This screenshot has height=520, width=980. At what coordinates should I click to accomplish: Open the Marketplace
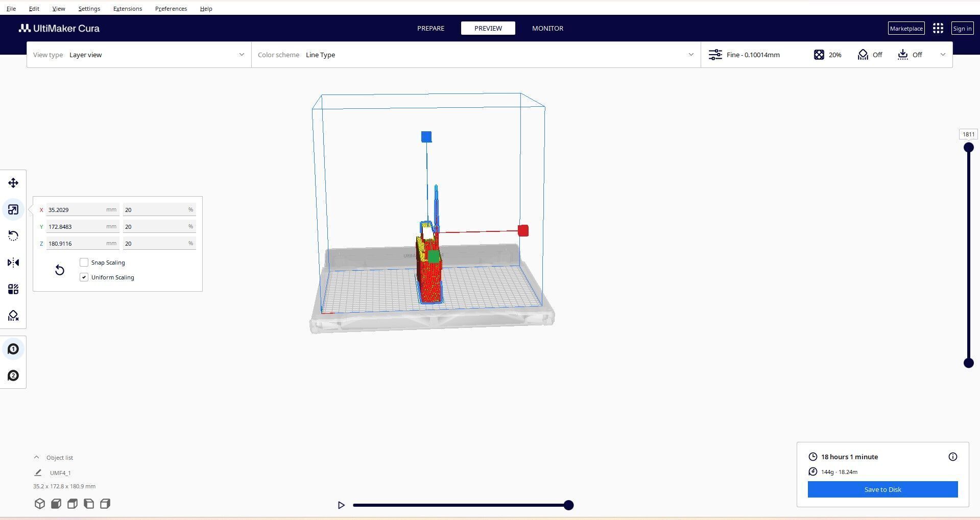(x=906, y=28)
